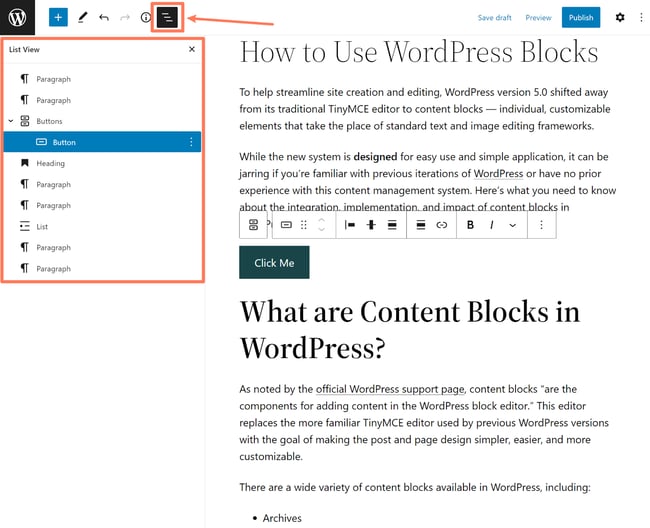Select the List block in list
The width and height of the screenshot is (650, 528).
click(42, 226)
